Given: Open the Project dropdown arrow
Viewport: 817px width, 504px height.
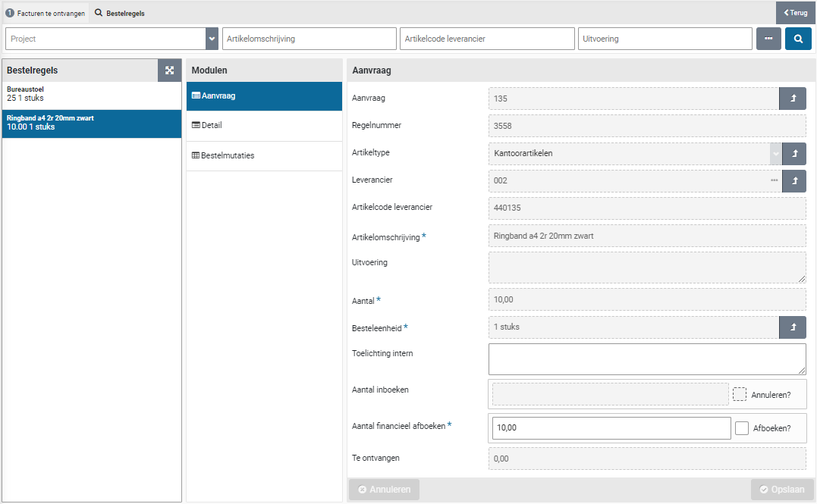Looking at the screenshot, I should coord(212,39).
